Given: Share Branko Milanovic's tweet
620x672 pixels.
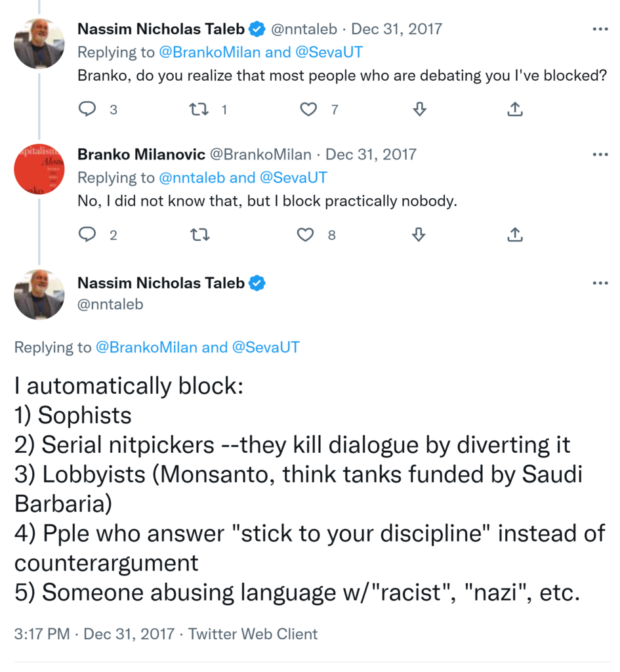Looking at the screenshot, I should pos(516,234).
